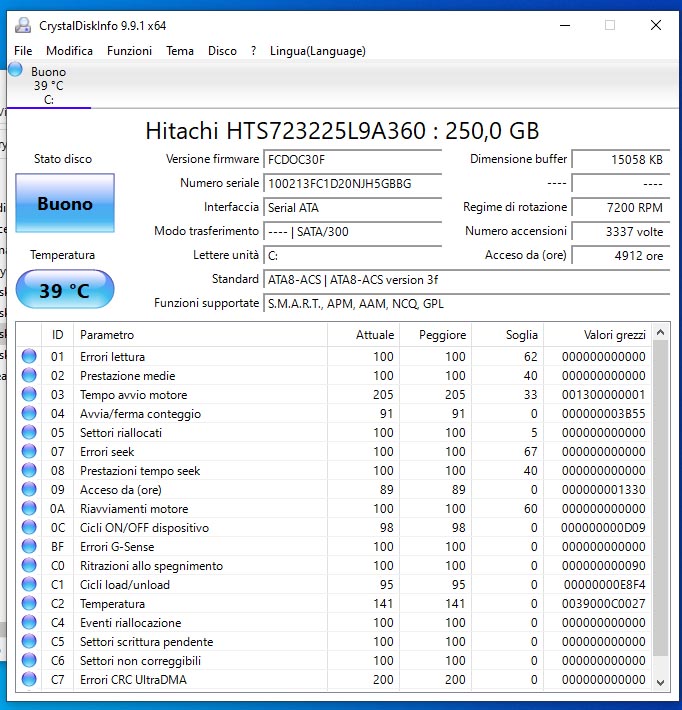Click status orb of Errori lettura row
The width and height of the screenshot is (682, 710).
29,356
